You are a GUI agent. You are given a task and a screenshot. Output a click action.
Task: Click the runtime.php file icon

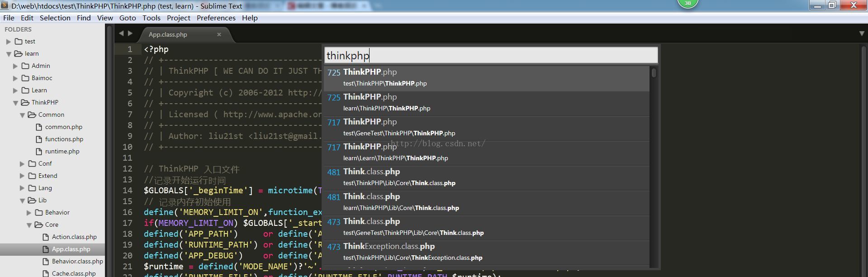coord(39,151)
